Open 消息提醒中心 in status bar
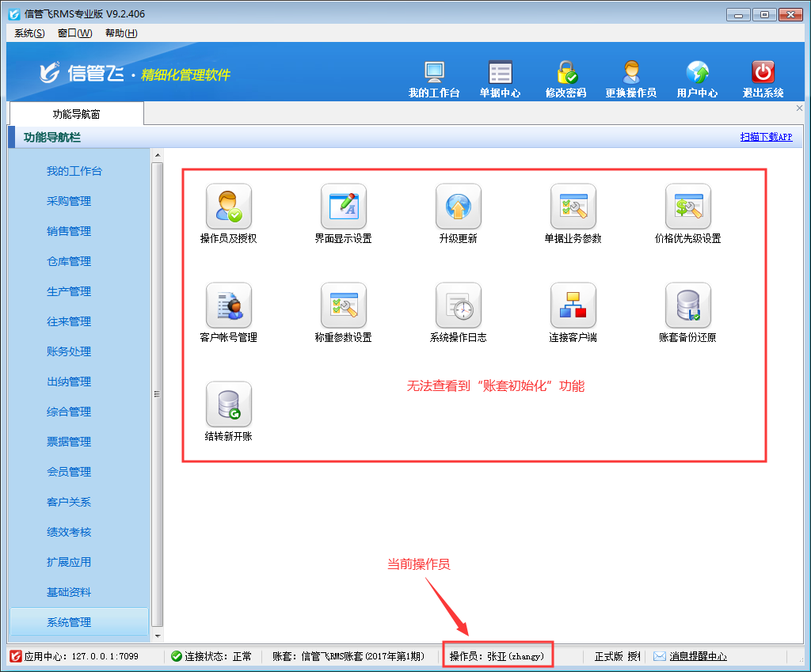811x672 pixels. tap(697, 656)
